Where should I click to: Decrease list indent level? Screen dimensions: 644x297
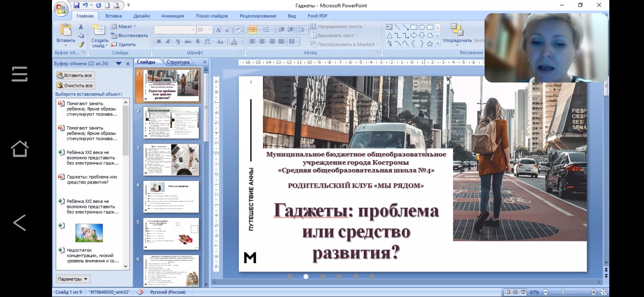(x=281, y=30)
